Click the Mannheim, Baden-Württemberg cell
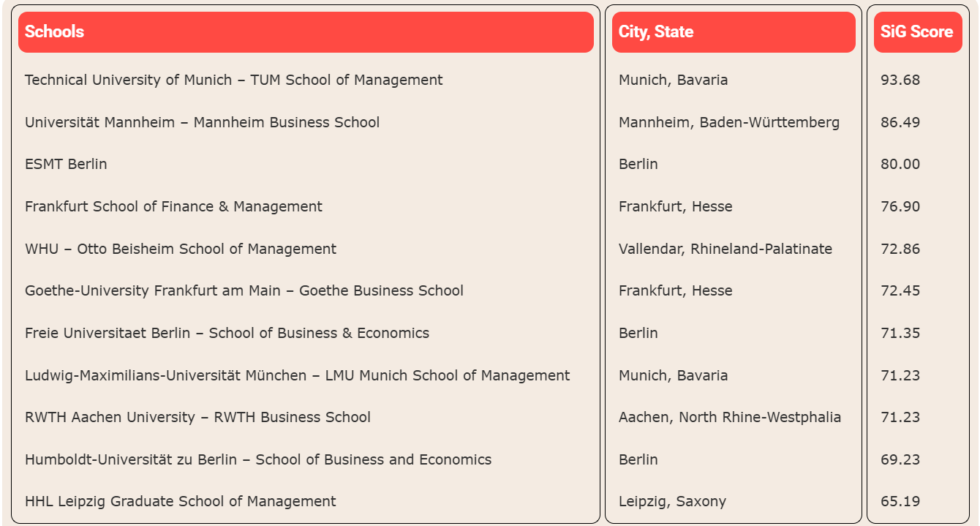Image resolution: width=980 pixels, height=526 pixels. click(729, 122)
